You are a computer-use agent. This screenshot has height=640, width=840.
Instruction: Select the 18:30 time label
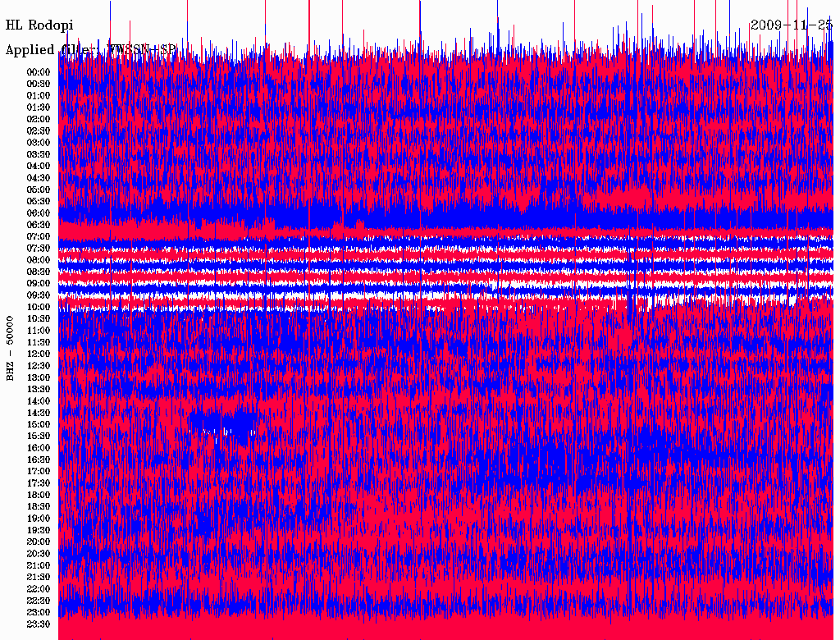click(39, 506)
